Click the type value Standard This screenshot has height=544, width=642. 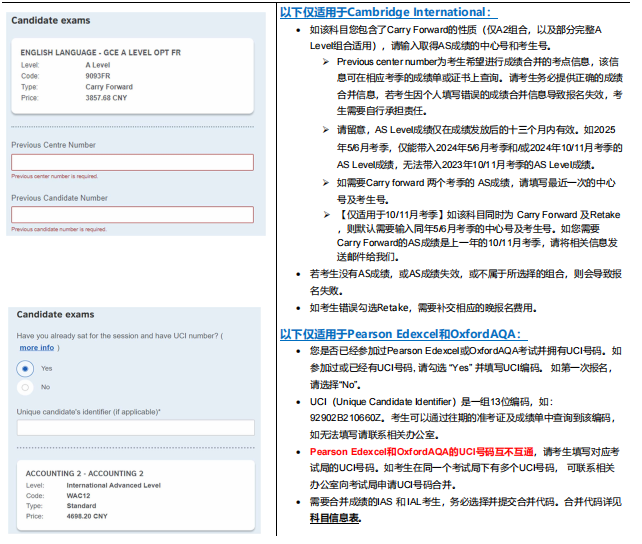81,506
